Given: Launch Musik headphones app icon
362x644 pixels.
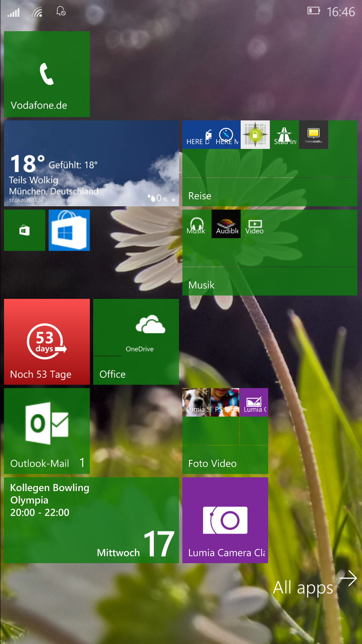Looking at the screenshot, I should click(197, 224).
